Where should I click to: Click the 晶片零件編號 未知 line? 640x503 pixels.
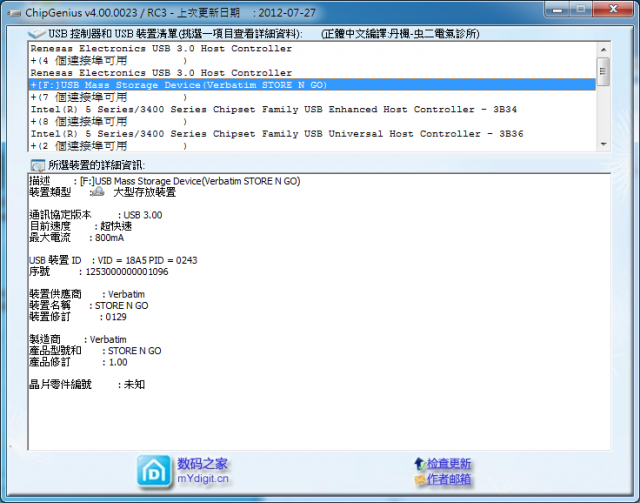87,384
